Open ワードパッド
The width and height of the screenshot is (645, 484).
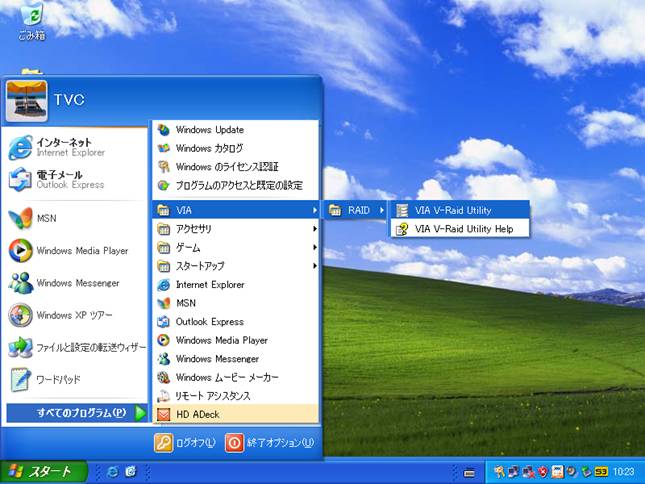pos(74,379)
